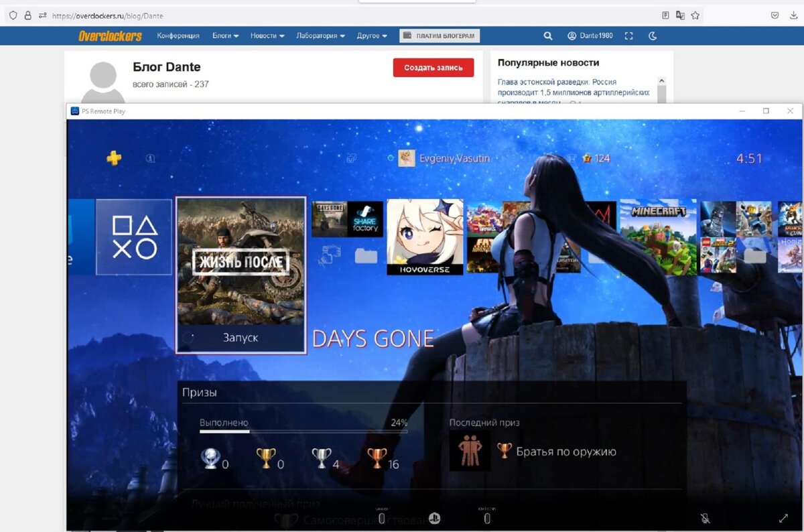Click the padlock site security icon
804x532 pixels.
click(x=27, y=15)
